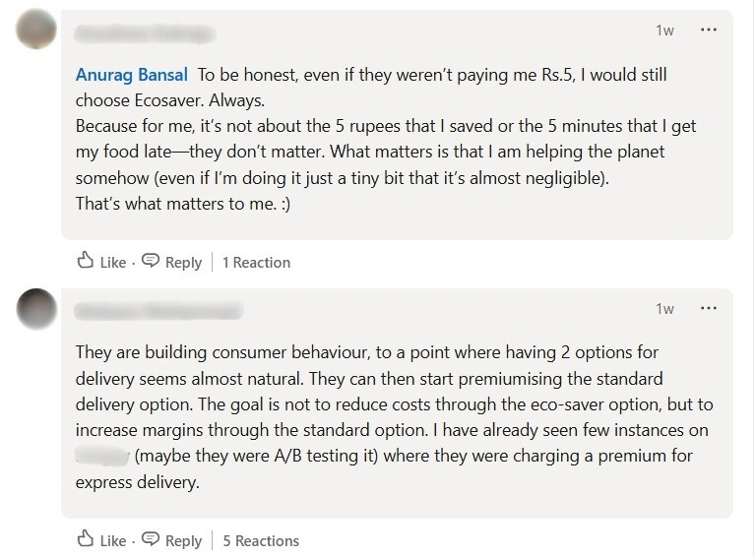Click speech-bubble reply icon under A/B testing comment
This screenshot has height=557, width=756.
point(151,540)
